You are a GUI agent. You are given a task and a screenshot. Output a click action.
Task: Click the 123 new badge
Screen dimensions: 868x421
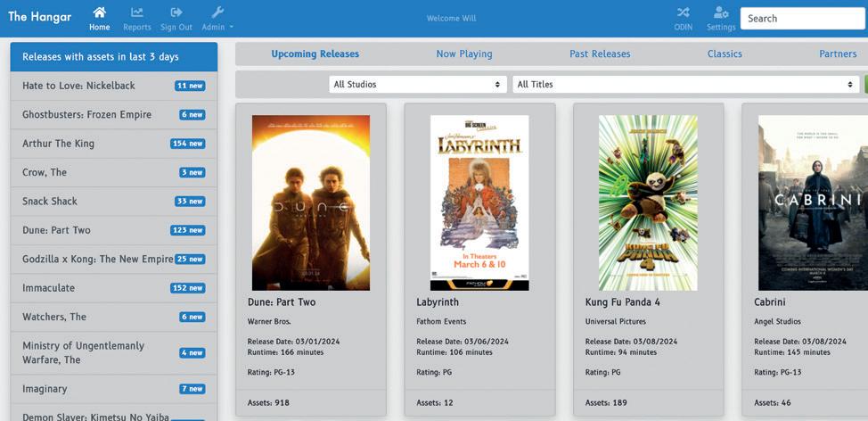coord(188,230)
